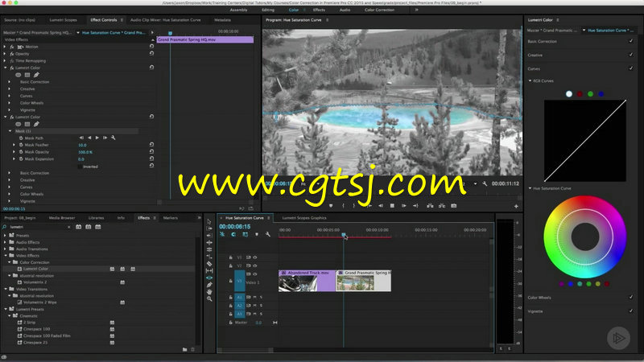Viewport: 644px width, 362px height.
Task: Switch to Audio workspace
Action: coord(345,10)
